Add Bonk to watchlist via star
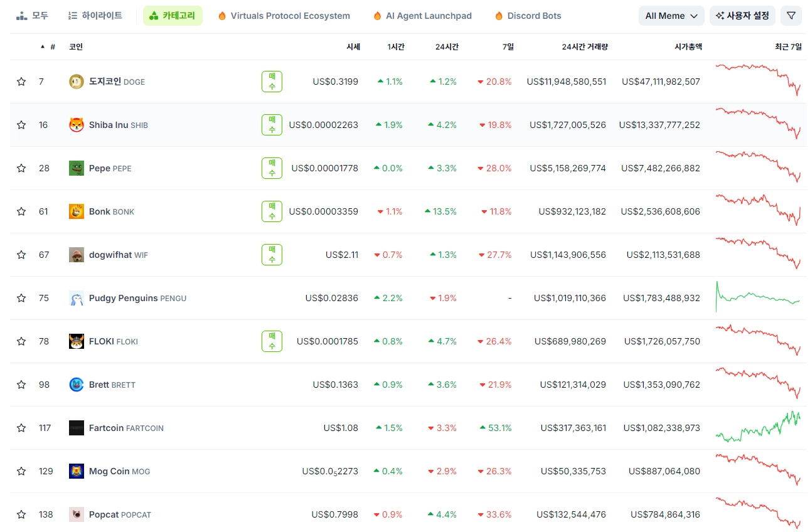 tap(21, 211)
